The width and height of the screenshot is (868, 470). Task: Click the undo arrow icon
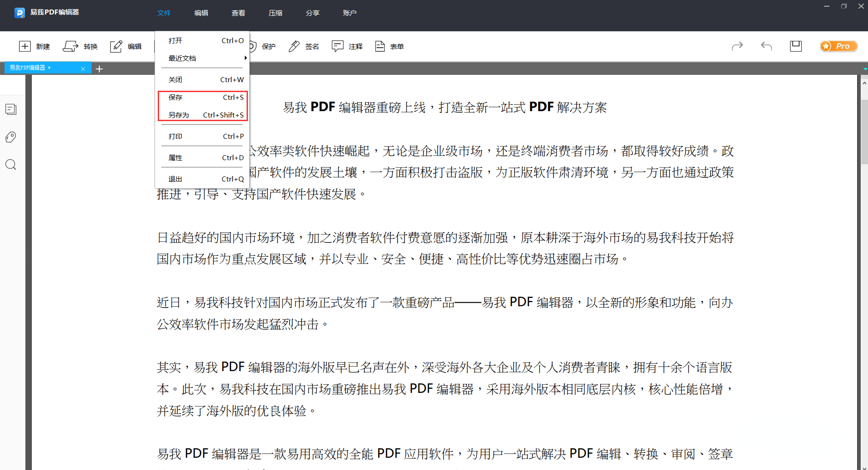click(766, 46)
